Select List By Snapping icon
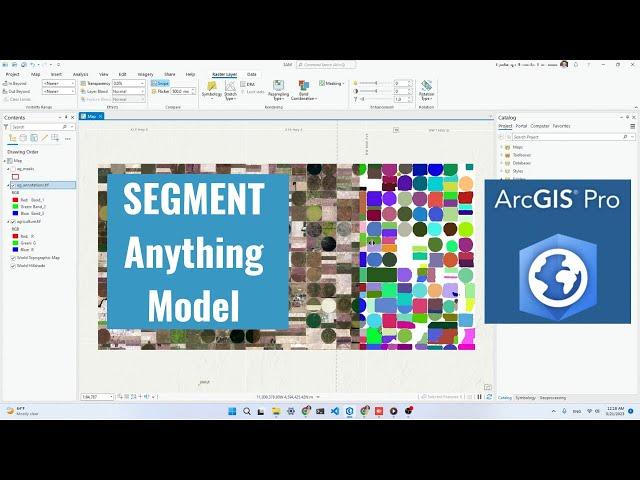This screenshot has width=640, height=480. [55, 138]
